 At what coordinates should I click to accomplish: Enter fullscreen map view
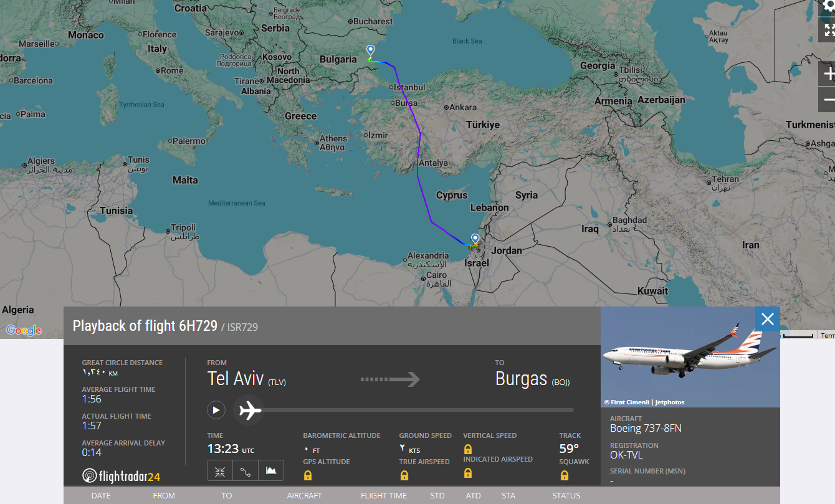[x=829, y=30]
